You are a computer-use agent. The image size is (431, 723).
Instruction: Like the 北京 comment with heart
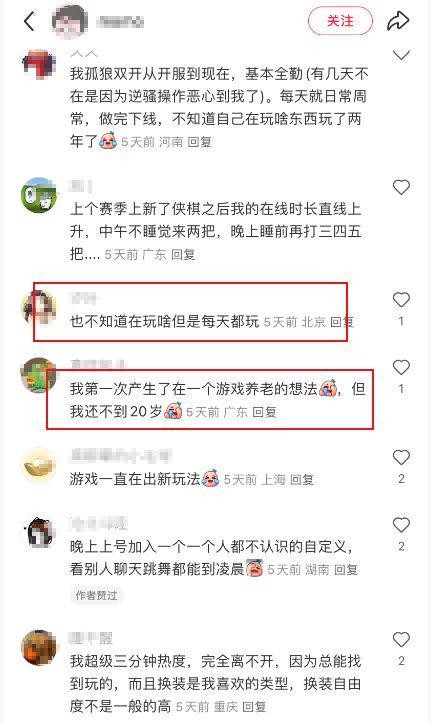coord(401,300)
